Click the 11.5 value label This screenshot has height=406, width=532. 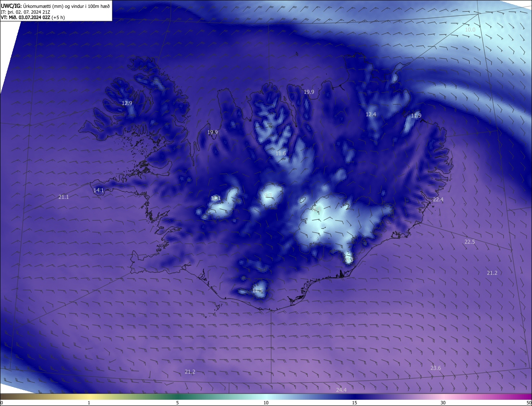(x=257, y=291)
